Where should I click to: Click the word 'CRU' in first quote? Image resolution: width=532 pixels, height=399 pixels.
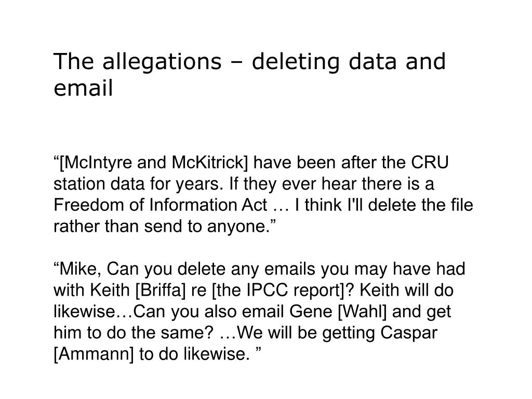[430, 162]
